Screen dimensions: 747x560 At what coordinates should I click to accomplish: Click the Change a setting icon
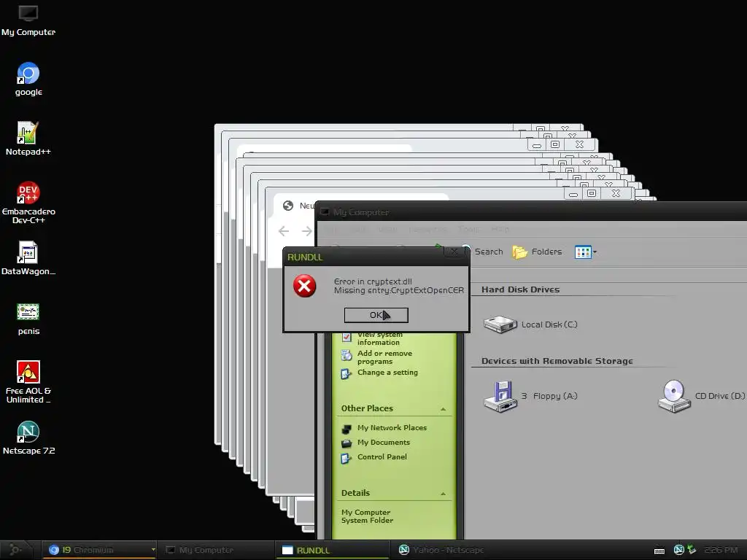pyautogui.click(x=347, y=374)
